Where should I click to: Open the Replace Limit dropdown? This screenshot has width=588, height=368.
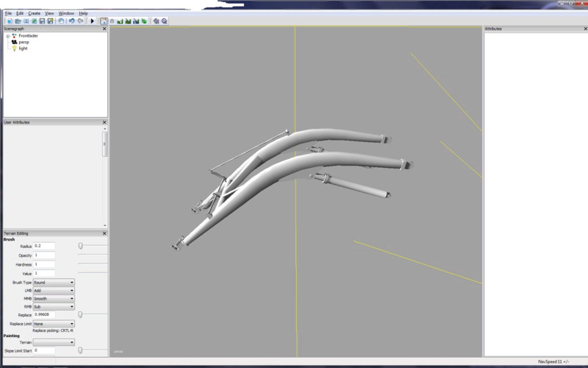(54, 324)
